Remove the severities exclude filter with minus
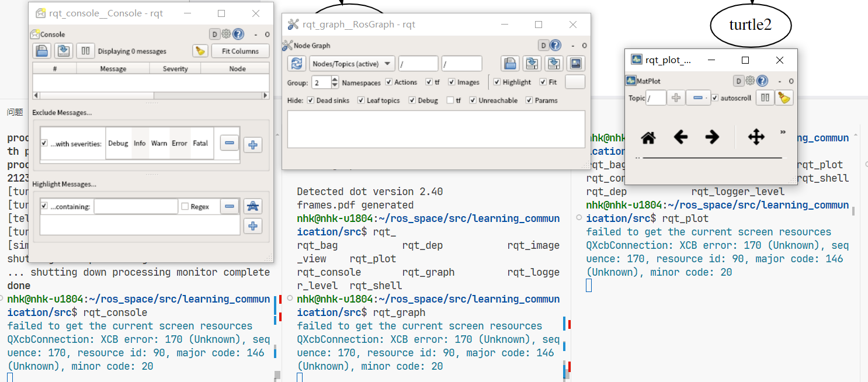Image resolution: width=868 pixels, height=382 pixels. 230,143
